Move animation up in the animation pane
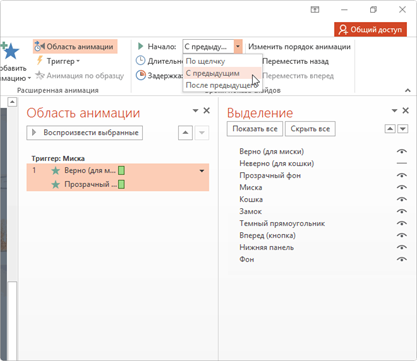Viewport: 417px width, 361px height. tap(185, 133)
